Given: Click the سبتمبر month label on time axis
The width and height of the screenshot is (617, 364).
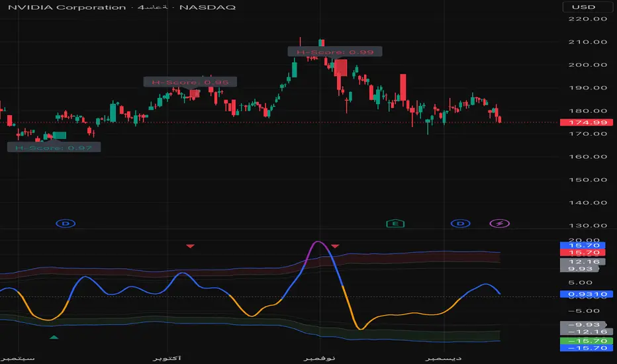Looking at the screenshot, I should click(x=18, y=358).
